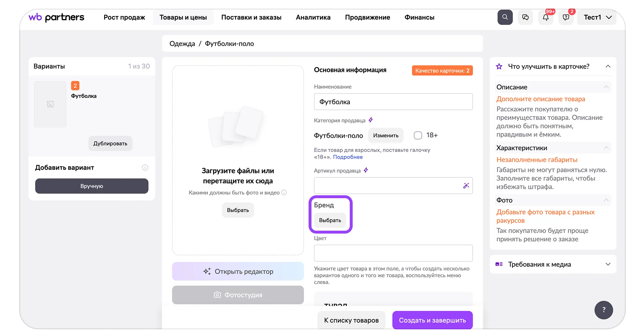The height and width of the screenshot is (336, 644).
Task: Collapse the Что улучшить в карточке panel
Action: click(x=608, y=66)
